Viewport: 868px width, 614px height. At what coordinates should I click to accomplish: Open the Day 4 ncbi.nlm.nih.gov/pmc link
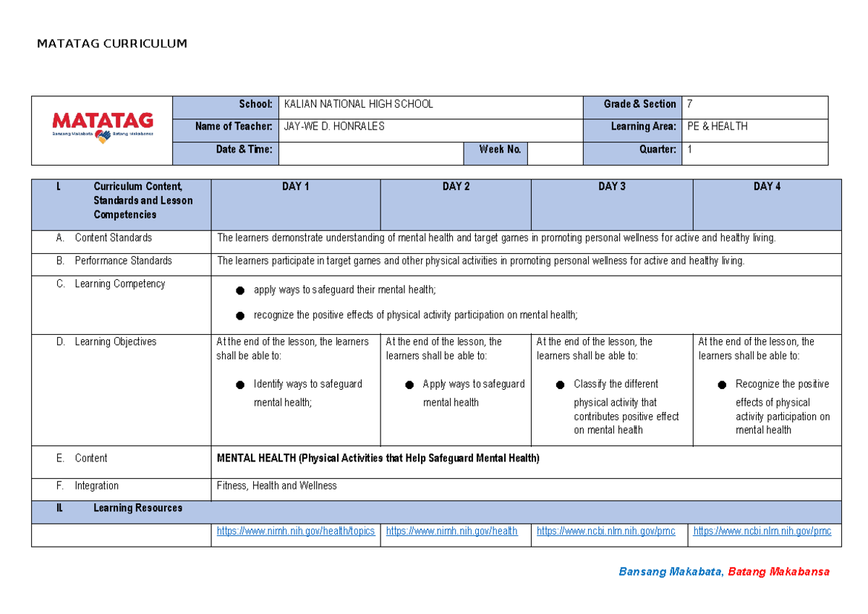[x=762, y=532]
